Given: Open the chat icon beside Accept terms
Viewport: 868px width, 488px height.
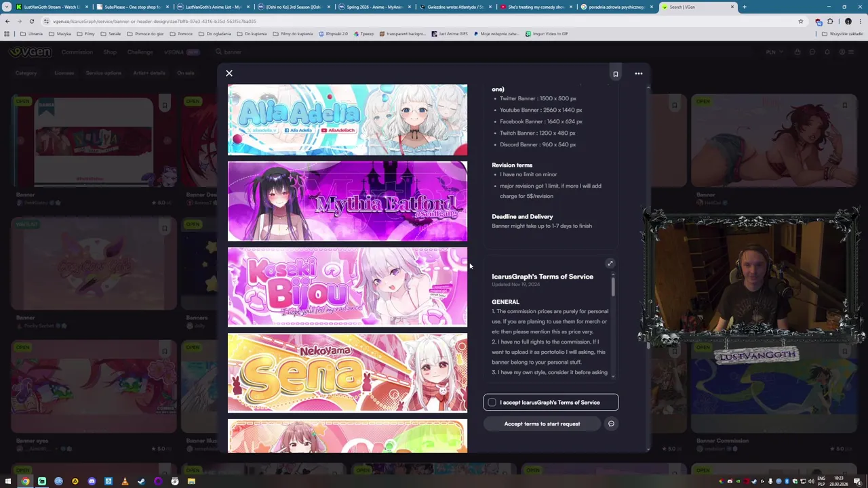Looking at the screenshot, I should pos(611,424).
